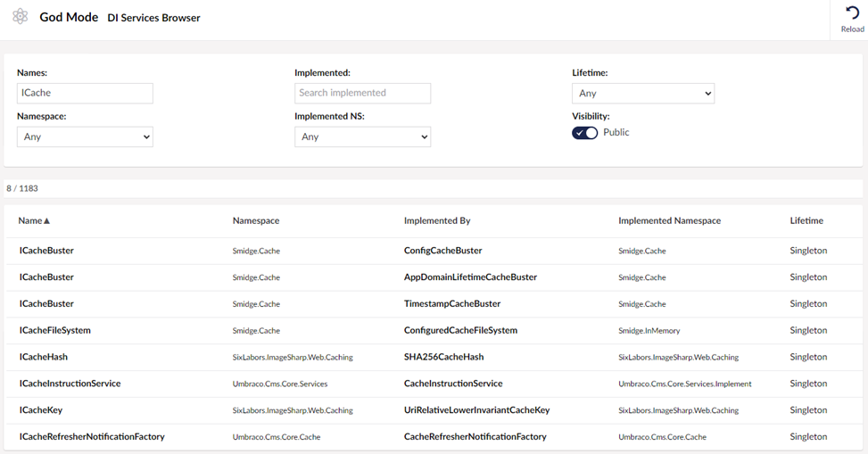
Task: Click Umbraco.Cms.Core.Services.Implement namespace cell
Action: point(685,384)
